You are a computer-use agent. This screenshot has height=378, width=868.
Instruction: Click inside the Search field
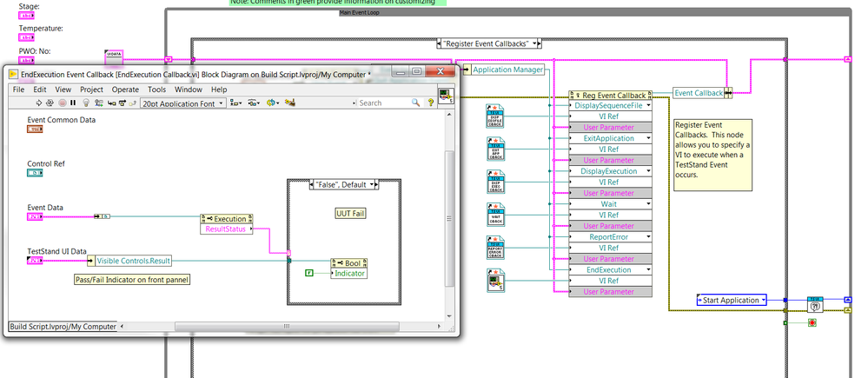pos(382,103)
